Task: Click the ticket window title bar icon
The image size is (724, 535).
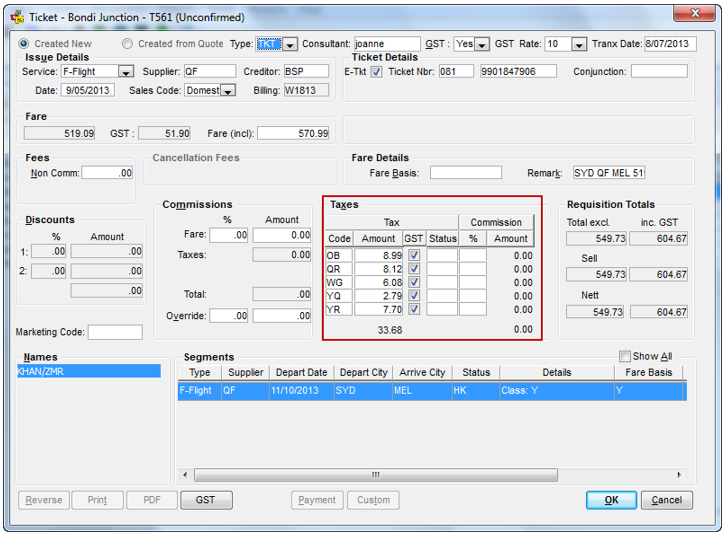Action: (x=16, y=16)
